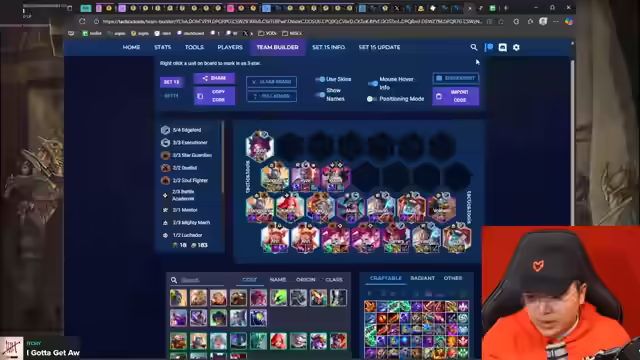
Task: Click the Edgelord trait icon
Action: pos(165,130)
